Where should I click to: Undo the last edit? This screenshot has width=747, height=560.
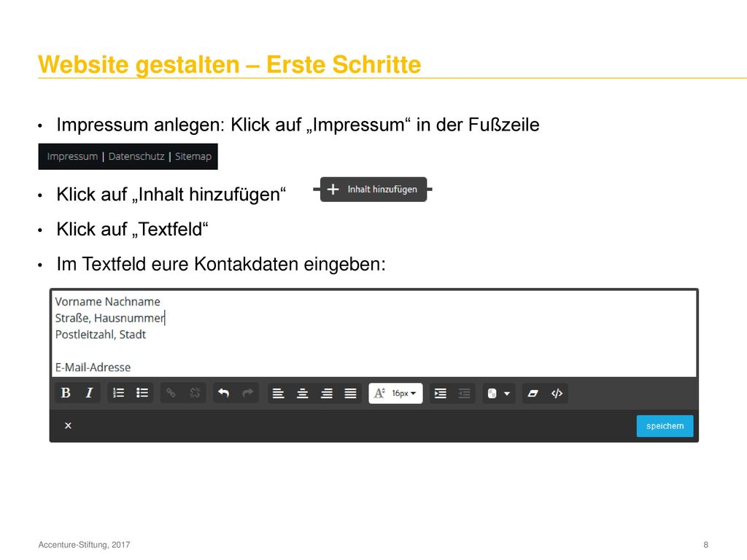coord(223,393)
